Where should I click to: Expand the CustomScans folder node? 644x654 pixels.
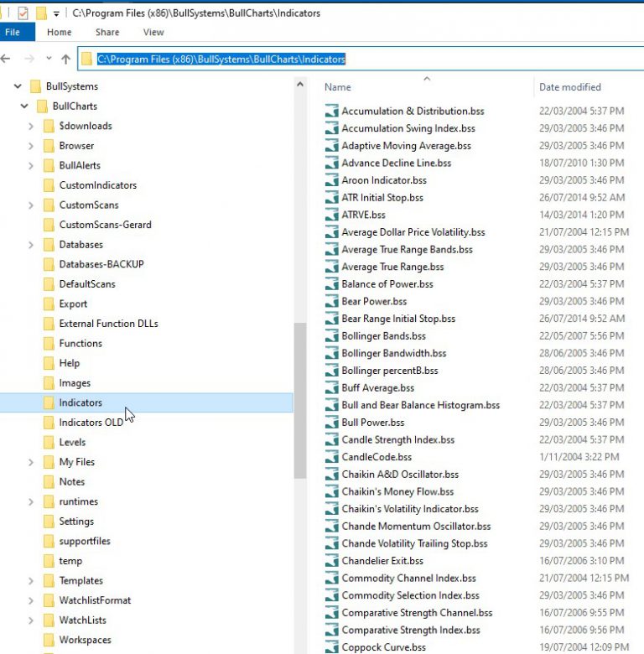click(31, 205)
